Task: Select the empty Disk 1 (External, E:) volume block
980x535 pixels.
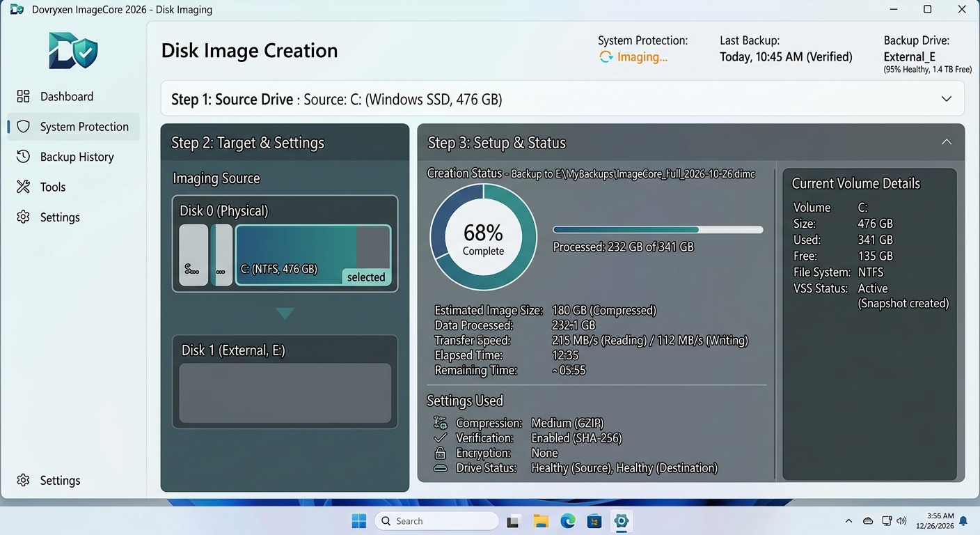Action: click(x=285, y=393)
